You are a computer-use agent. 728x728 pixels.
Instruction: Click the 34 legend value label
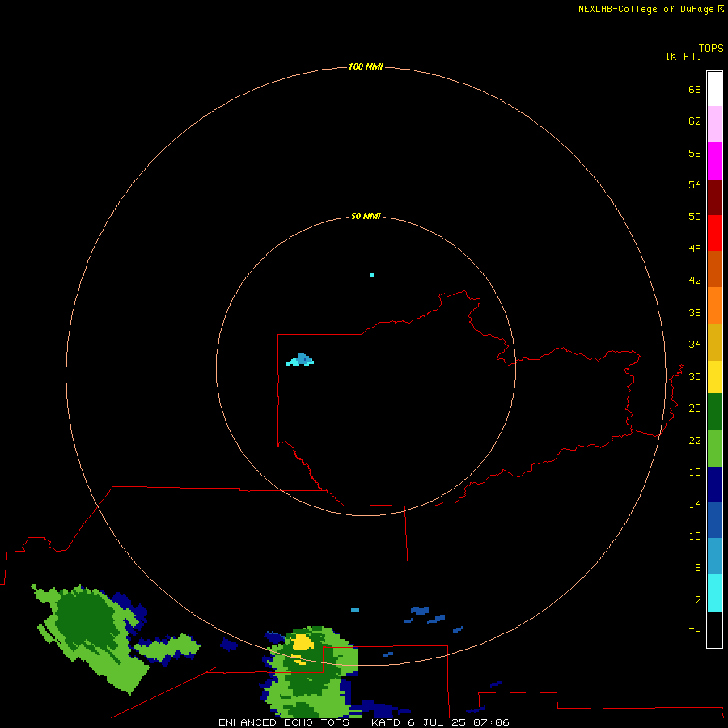pos(695,345)
